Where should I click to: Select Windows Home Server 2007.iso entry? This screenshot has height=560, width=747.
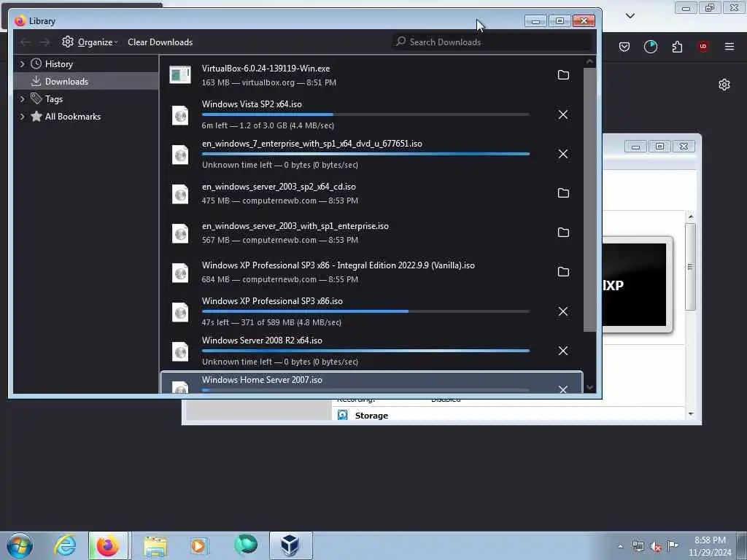[x=371, y=382]
